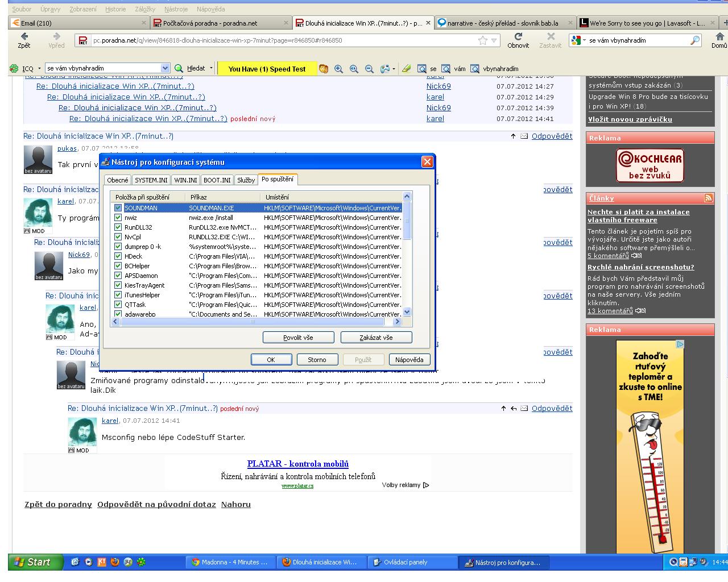Open the ICQ toolbar Hledat search icon
Screen dimensions: 728x582
[x=179, y=68]
